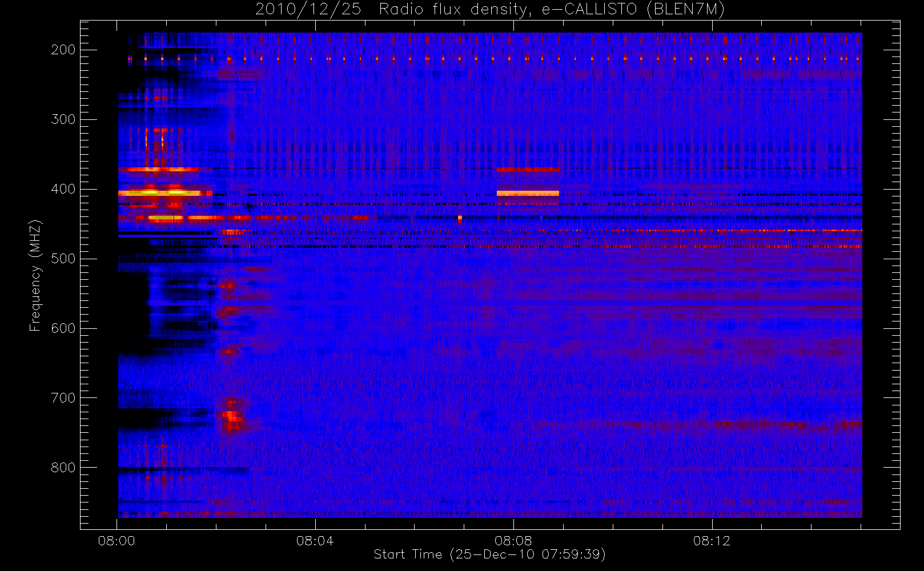Click the 'Start Time (25-Dec-10 07:59:39)' label
This screenshot has height=571, width=924.
(x=489, y=554)
